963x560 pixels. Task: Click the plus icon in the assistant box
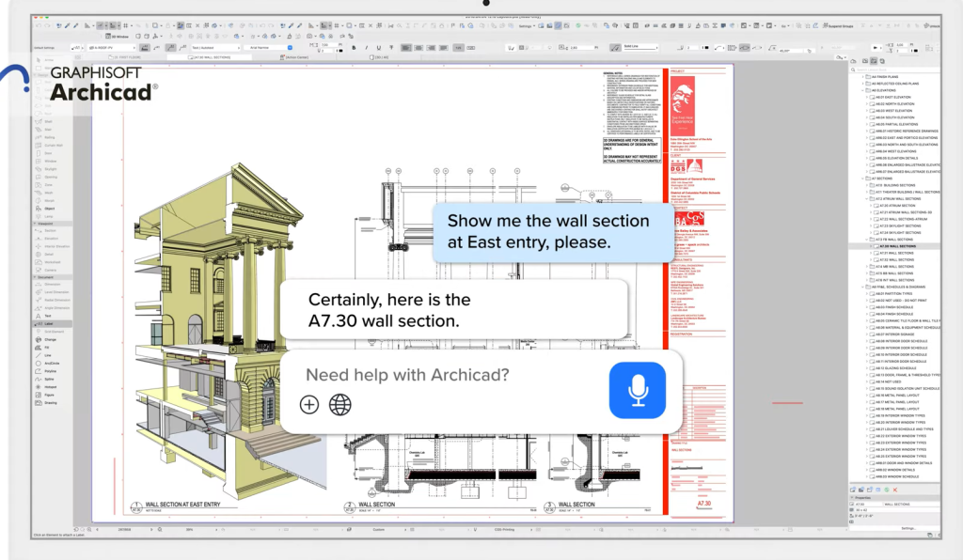tap(308, 405)
